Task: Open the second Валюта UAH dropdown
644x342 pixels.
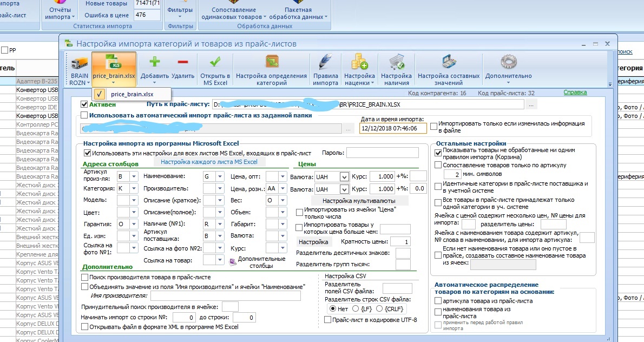Action: 344,189
